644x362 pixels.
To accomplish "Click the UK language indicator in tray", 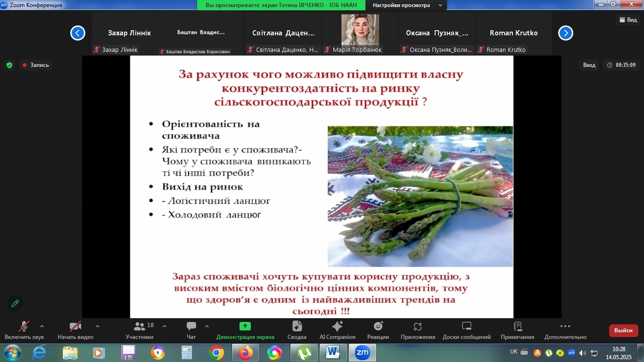I will (514, 352).
